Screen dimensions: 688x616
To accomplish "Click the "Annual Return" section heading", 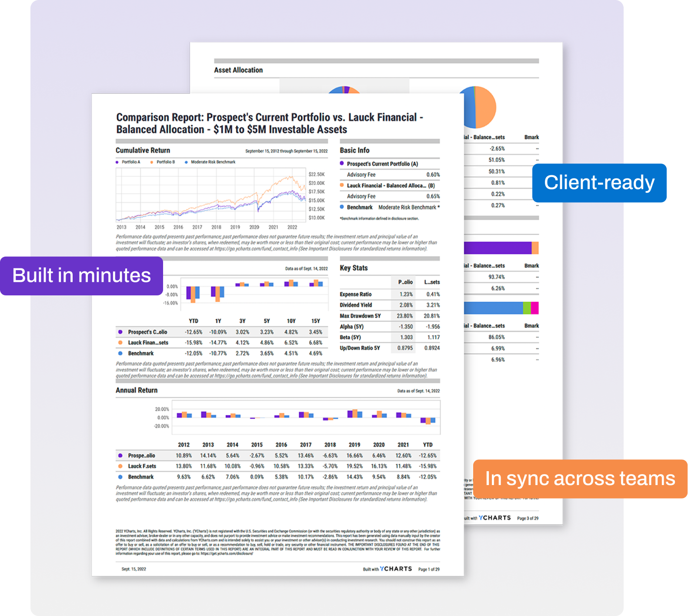I will tap(137, 391).
